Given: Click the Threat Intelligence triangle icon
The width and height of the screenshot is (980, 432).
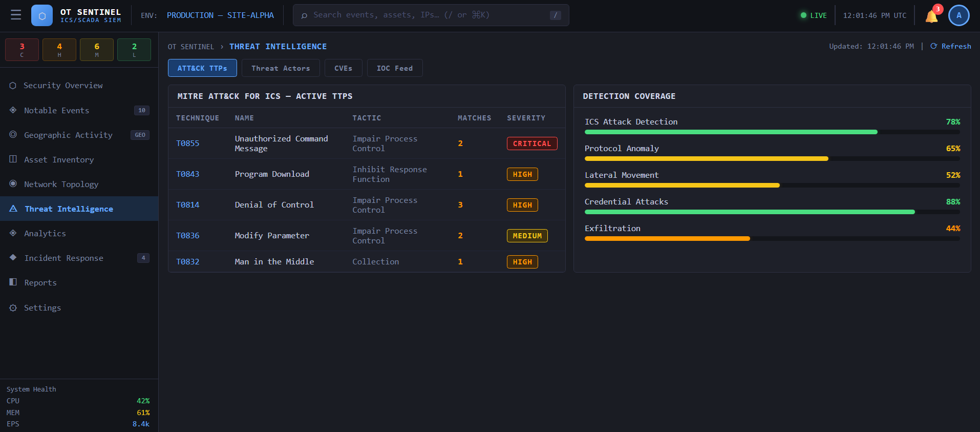Looking at the screenshot, I should tap(13, 209).
